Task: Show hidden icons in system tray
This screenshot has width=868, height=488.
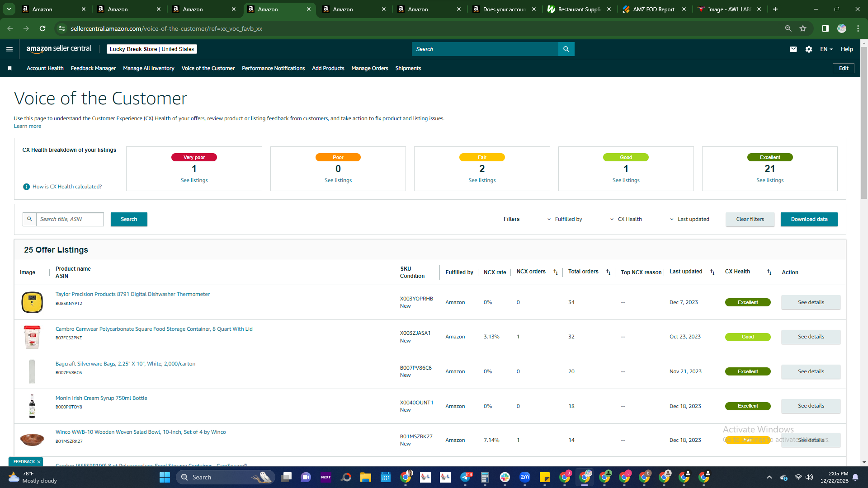Action: tap(769, 477)
